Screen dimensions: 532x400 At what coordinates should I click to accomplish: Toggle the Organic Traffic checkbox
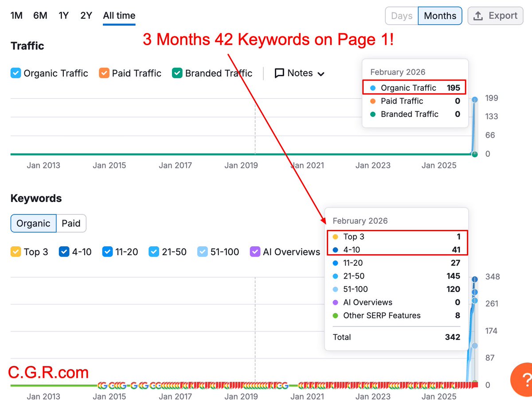16,73
